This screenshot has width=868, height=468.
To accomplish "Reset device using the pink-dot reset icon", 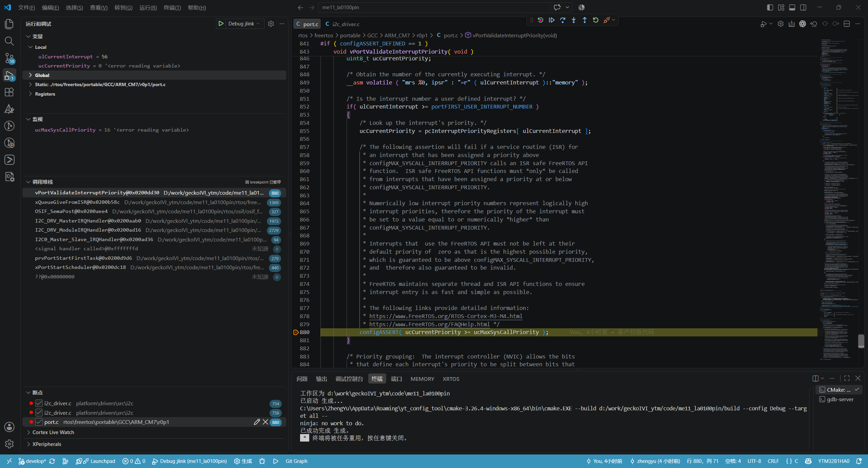I will pos(540,20).
